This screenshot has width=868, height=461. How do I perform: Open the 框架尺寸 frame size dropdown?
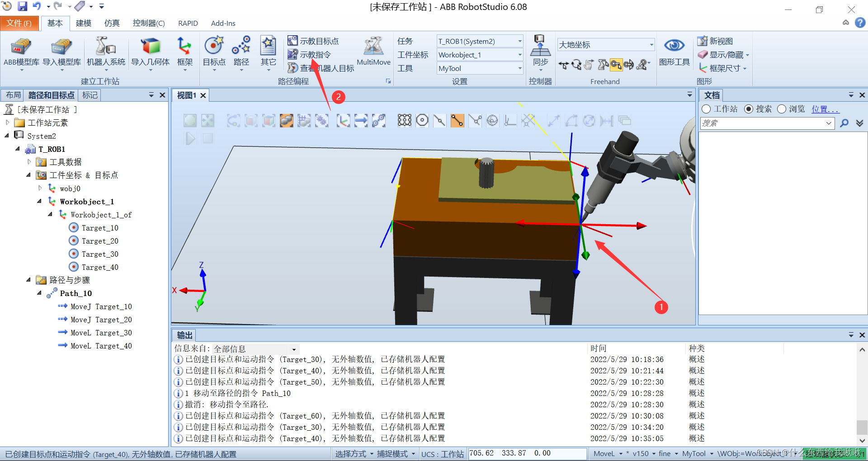coord(722,68)
